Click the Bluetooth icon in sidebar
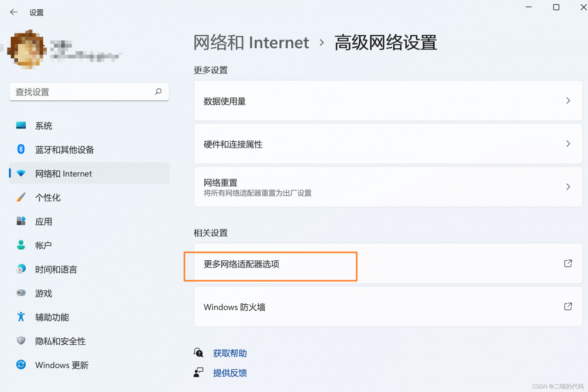588x392 pixels. pyautogui.click(x=21, y=149)
